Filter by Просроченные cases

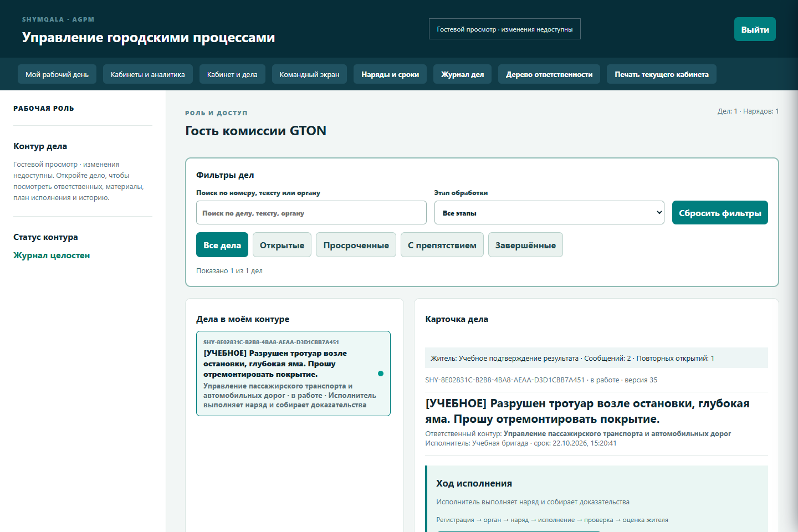[x=356, y=245]
